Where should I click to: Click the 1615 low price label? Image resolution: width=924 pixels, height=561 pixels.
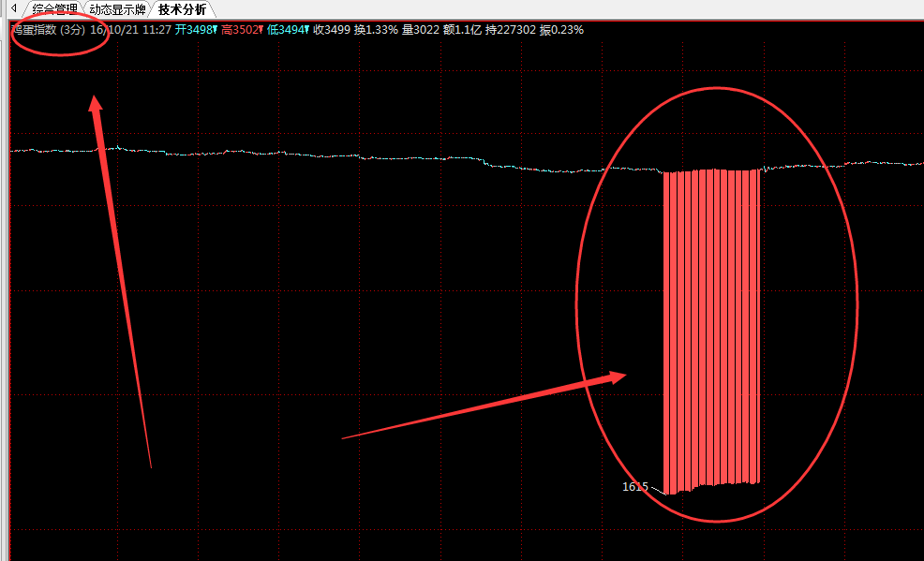pos(634,487)
